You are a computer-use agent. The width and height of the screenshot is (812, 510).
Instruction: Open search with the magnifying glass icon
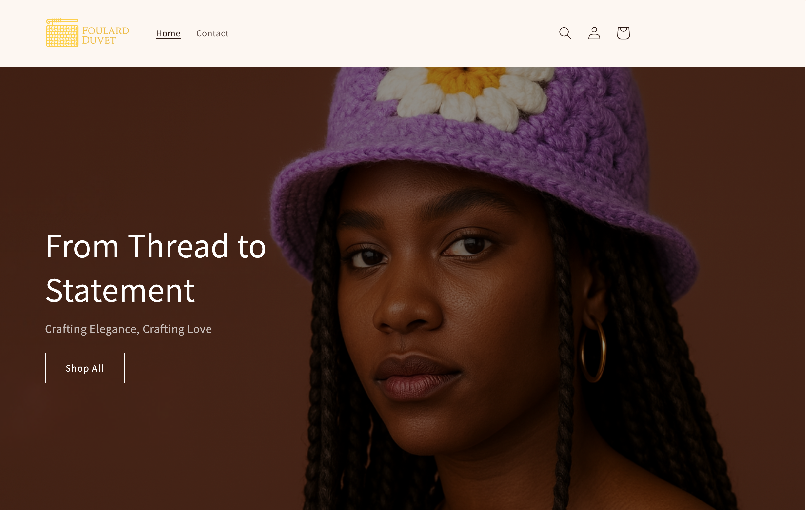[565, 33]
